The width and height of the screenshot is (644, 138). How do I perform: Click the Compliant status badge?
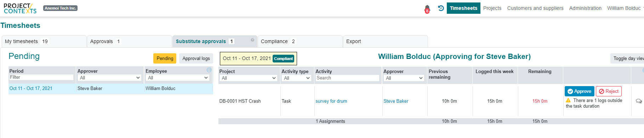(x=284, y=59)
